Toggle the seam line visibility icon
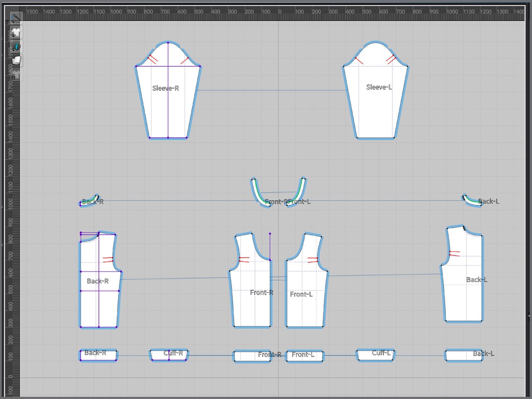532x399 pixels. [x=15, y=18]
